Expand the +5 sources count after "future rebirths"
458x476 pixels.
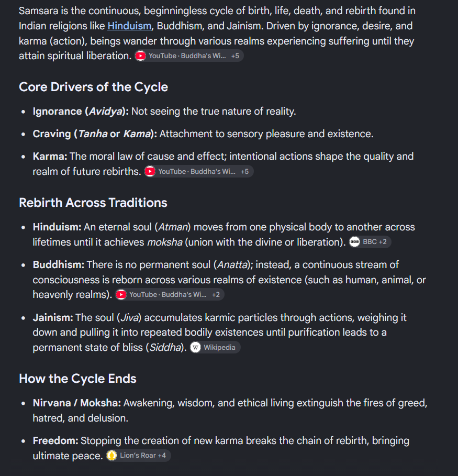(244, 172)
